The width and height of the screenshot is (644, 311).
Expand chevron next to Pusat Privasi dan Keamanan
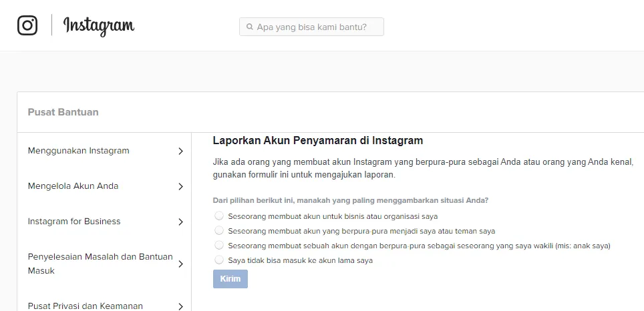[x=181, y=306]
